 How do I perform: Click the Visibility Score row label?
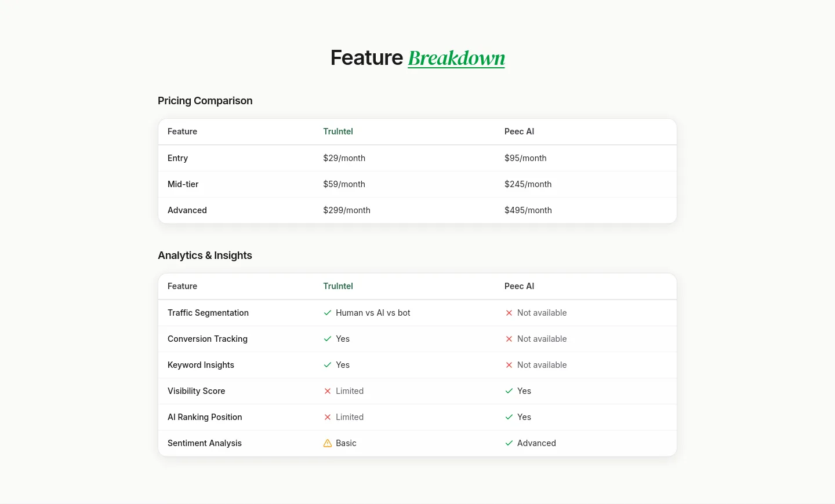tap(197, 391)
